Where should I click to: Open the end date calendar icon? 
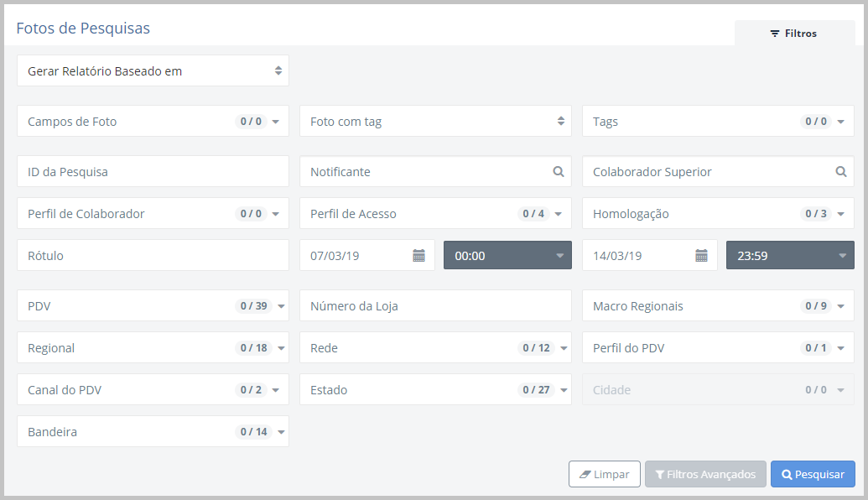pyautogui.click(x=701, y=256)
